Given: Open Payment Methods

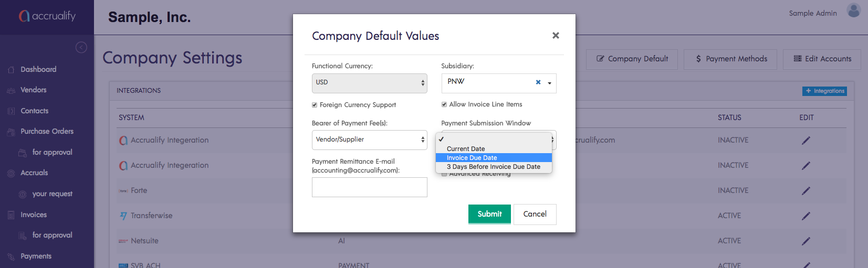Looking at the screenshot, I should tap(731, 59).
